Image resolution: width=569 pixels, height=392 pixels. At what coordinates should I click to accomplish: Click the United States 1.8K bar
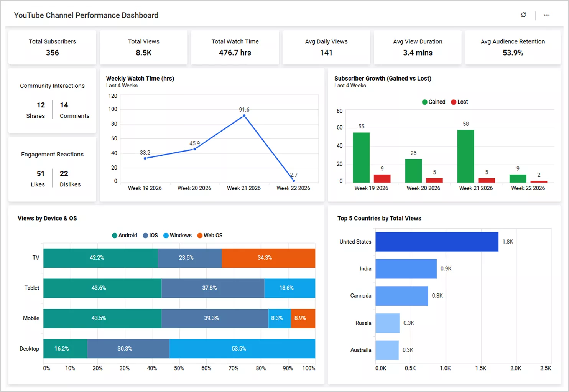point(437,242)
